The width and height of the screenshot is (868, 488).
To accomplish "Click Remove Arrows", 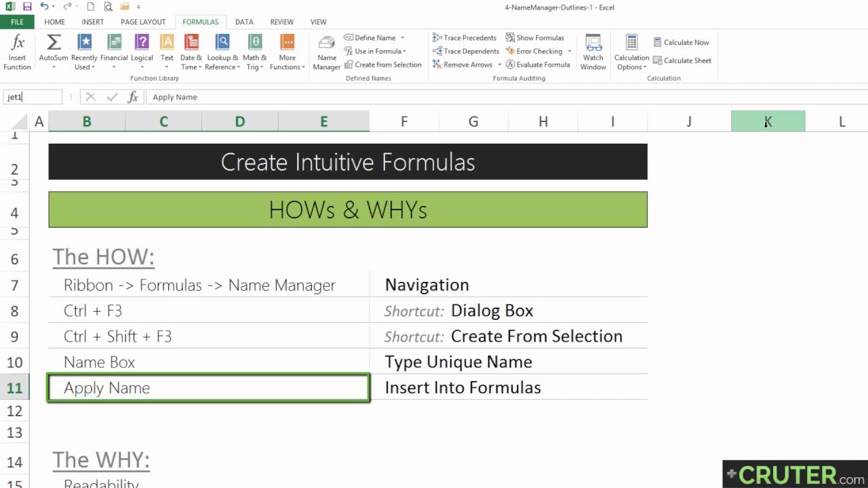I will 462,65.
